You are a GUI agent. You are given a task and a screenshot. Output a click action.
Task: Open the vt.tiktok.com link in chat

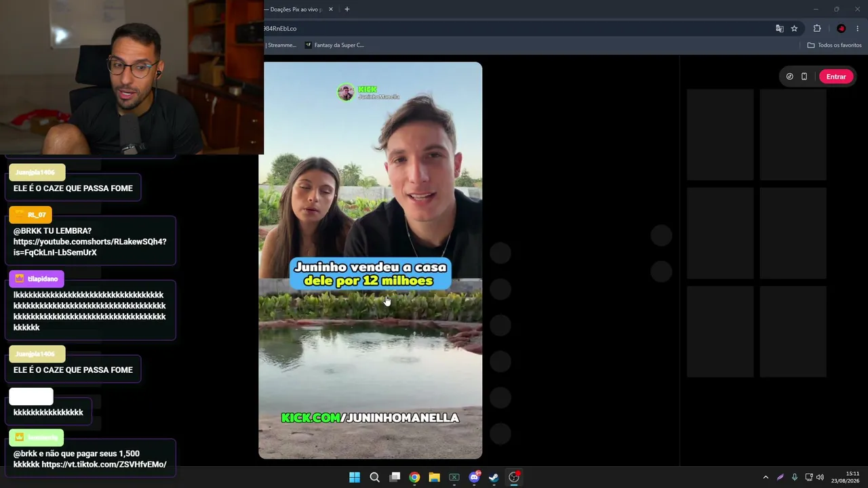(x=104, y=464)
